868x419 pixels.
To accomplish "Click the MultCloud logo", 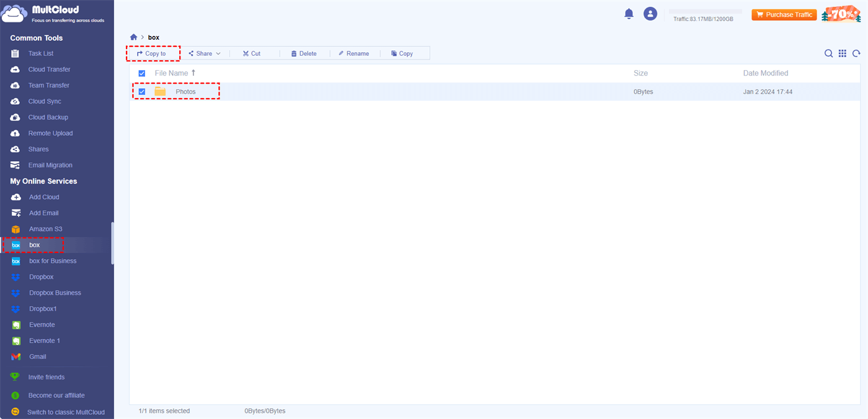I will (53, 14).
